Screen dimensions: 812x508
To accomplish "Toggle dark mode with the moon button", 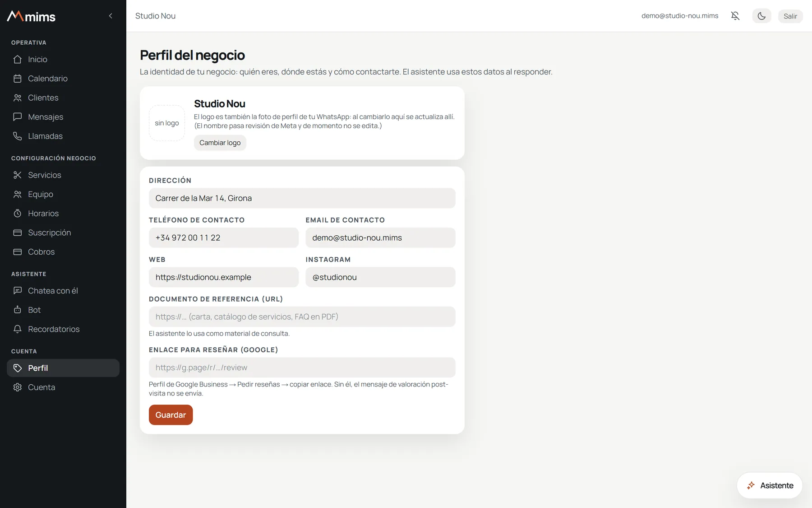I will (x=761, y=16).
